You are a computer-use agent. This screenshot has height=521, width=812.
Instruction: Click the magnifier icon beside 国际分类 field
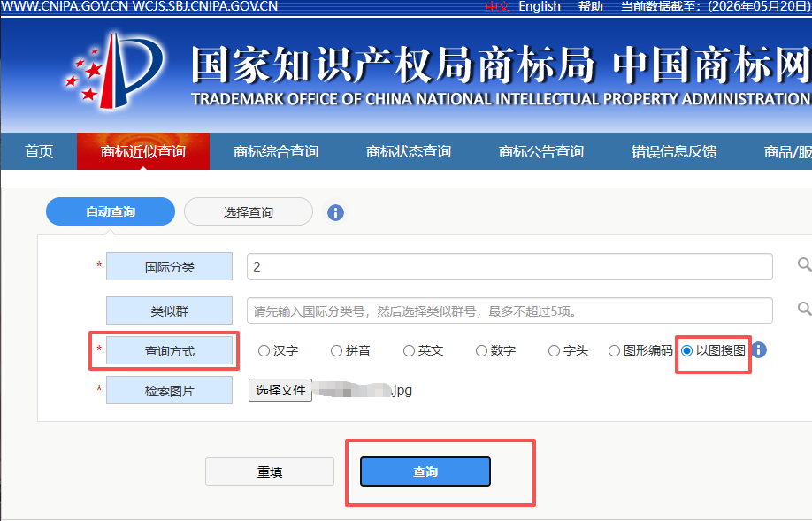[x=804, y=264]
